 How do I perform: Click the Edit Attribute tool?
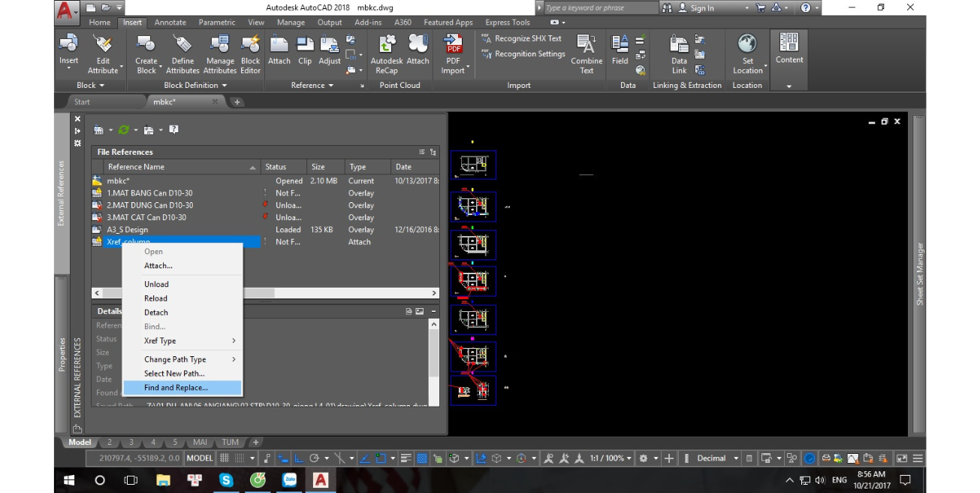[103, 54]
